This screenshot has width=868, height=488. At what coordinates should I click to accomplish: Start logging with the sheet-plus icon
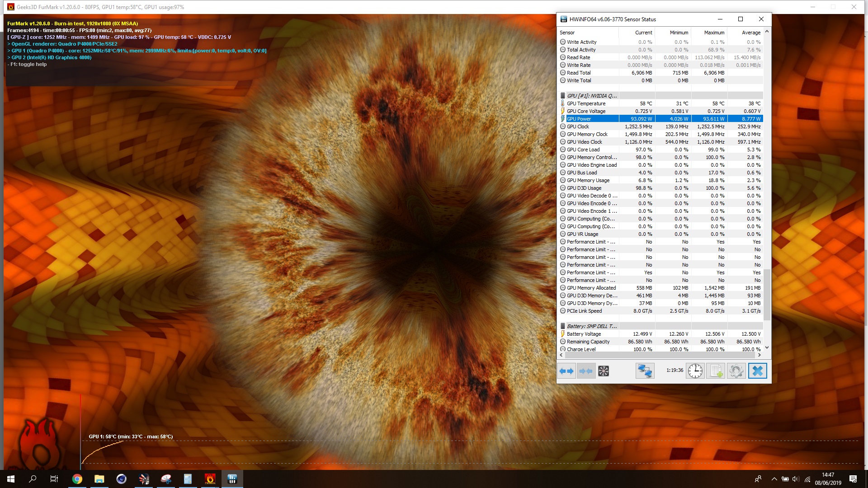pos(716,371)
